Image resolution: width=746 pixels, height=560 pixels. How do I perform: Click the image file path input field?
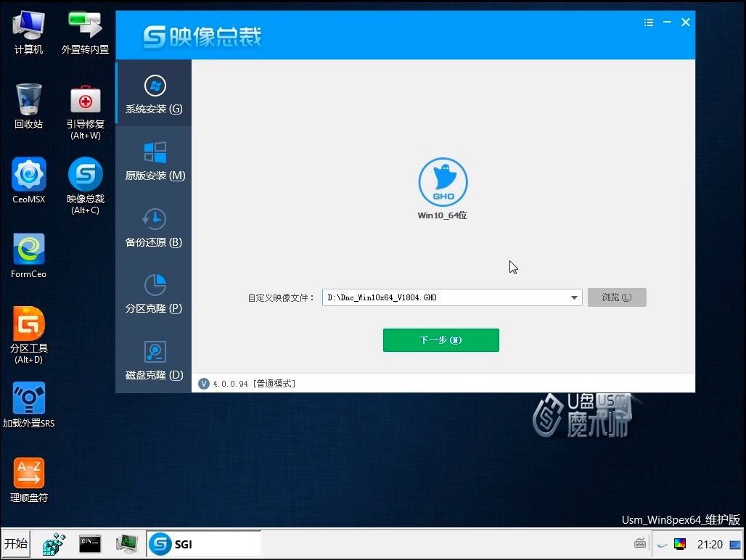click(446, 297)
